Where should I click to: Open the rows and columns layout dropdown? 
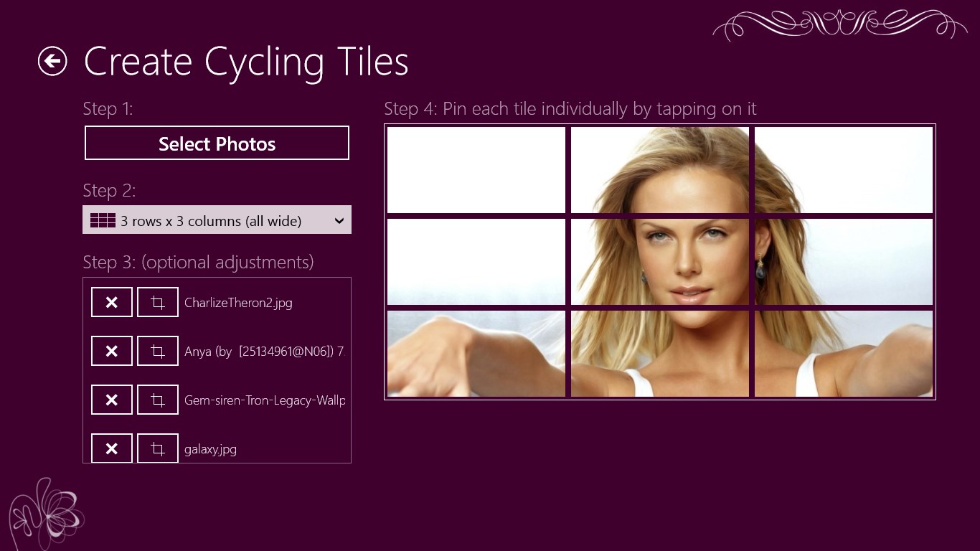click(217, 220)
